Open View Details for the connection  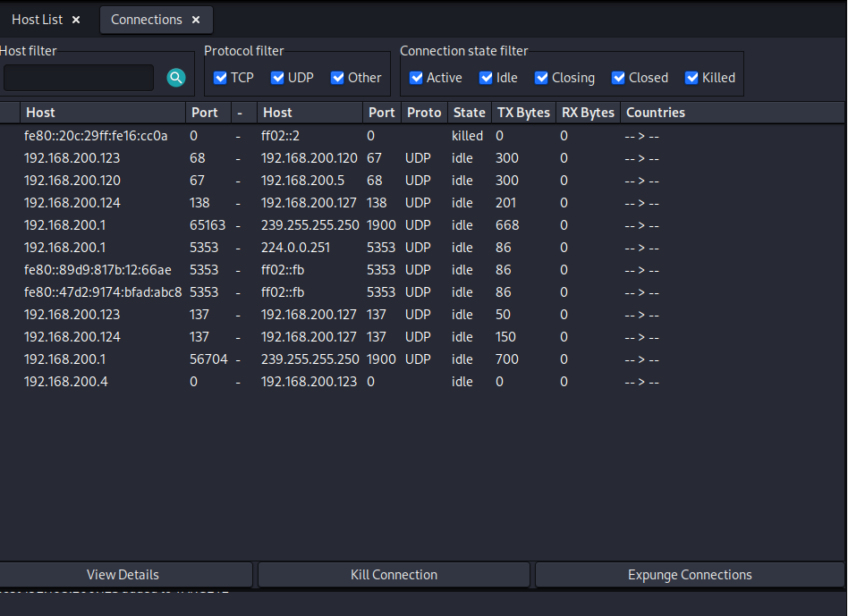point(123,575)
